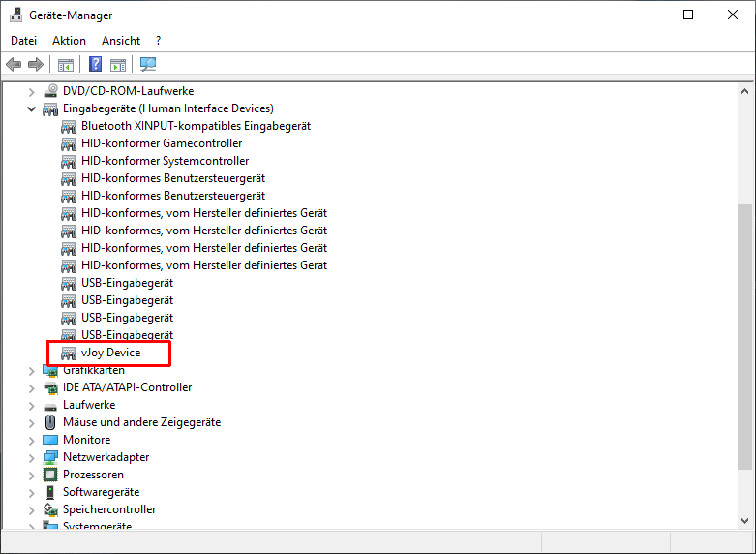Collapse the Eingabegeräte (Human Interface Devices) node
Viewport: 756px width, 554px height.
32,109
